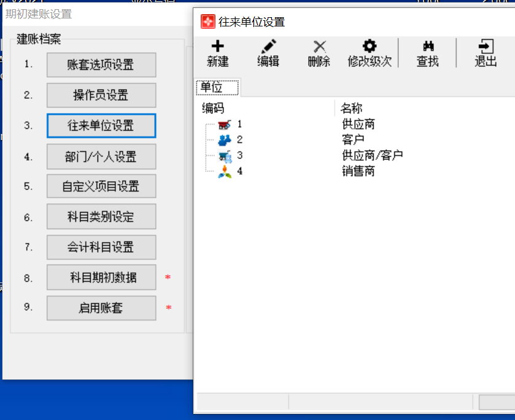Open 科目期初数据 button
Image resolution: width=515 pixels, height=420 pixels.
[101, 278]
